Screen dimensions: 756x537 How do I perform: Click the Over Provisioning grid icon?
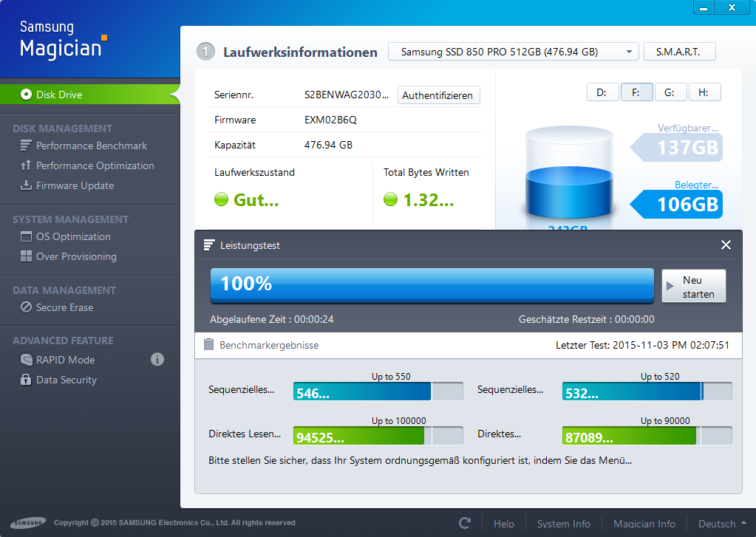click(26, 256)
